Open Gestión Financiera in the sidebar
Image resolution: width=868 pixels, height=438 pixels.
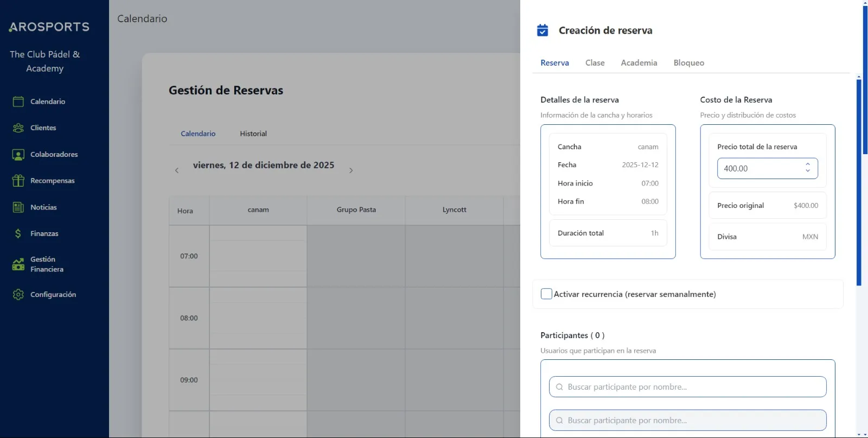tap(47, 264)
